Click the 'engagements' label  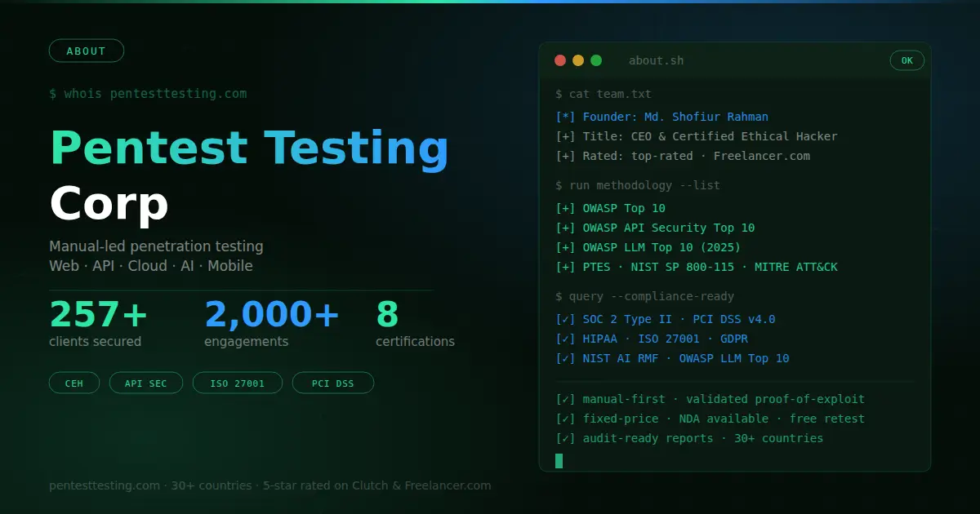point(246,342)
